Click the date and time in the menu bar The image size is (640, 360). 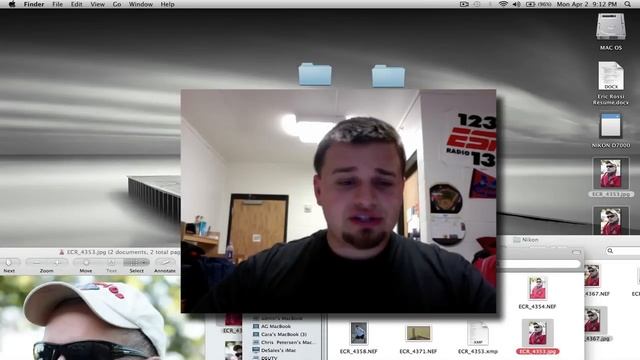pos(587,4)
